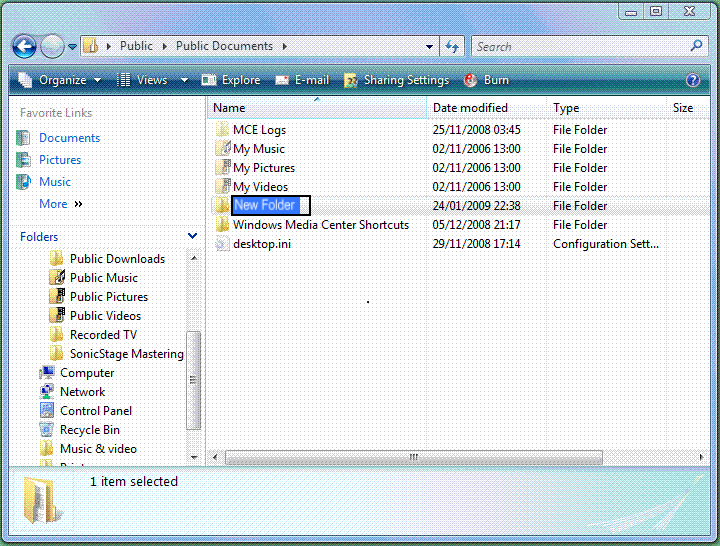Open the address bar history dropdown
The image size is (720, 546).
(429, 46)
